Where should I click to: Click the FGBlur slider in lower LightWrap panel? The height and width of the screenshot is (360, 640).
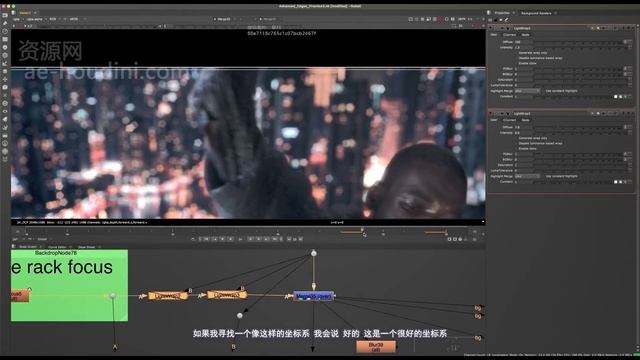click(578, 154)
